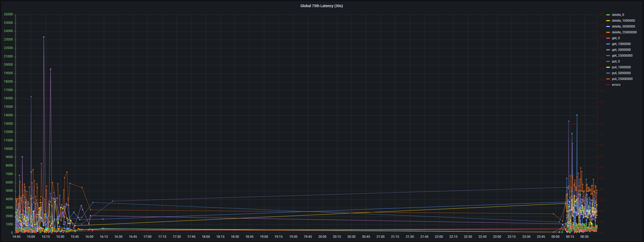Click the green color swatch beside 'delete, 0'
This screenshot has height=242, width=644.
tap(608, 15)
